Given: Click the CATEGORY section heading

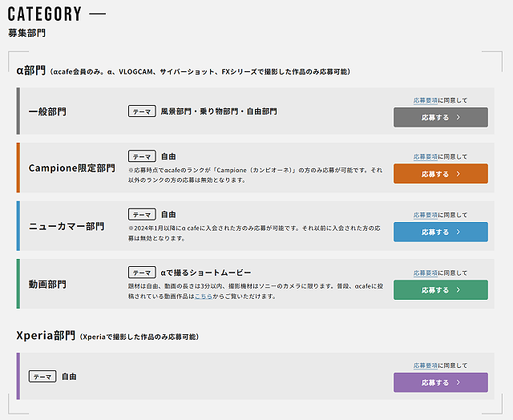Looking at the screenshot, I should coord(45,14).
